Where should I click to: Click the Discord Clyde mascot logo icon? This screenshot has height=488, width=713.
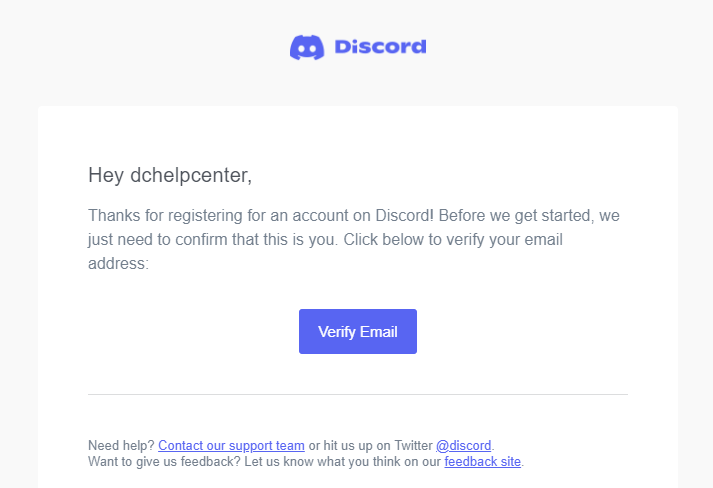pos(307,47)
